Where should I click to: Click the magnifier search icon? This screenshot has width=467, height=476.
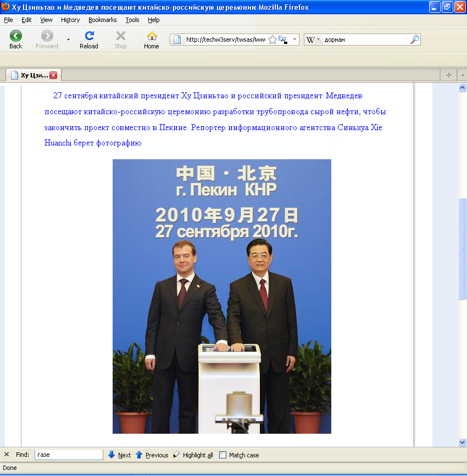coord(415,40)
